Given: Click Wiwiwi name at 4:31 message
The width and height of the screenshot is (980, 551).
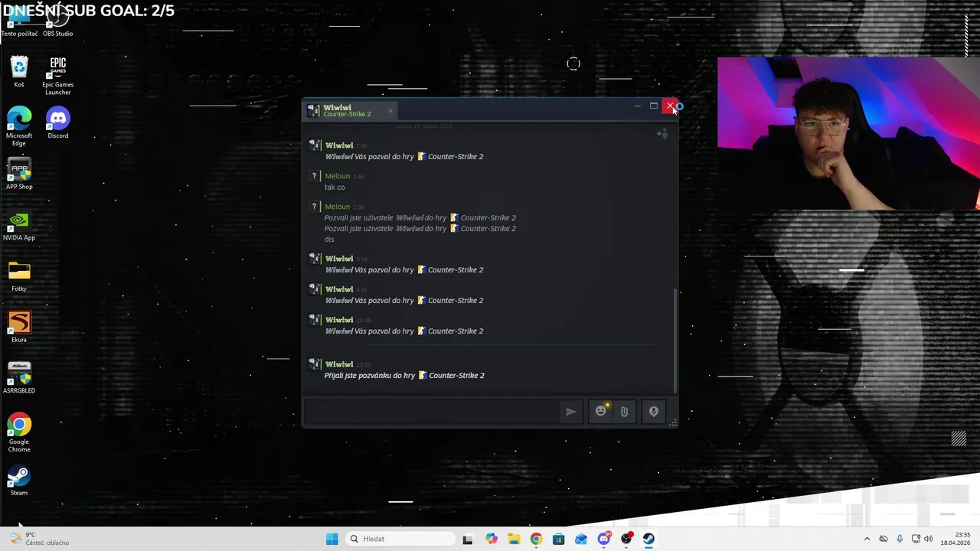Looking at the screenshot, I should click(339, 289).
